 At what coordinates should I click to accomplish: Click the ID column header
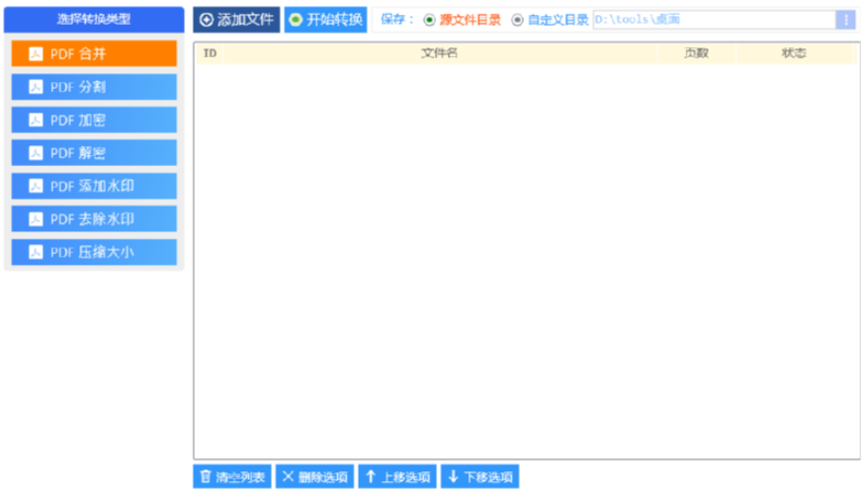coord(210,53)
